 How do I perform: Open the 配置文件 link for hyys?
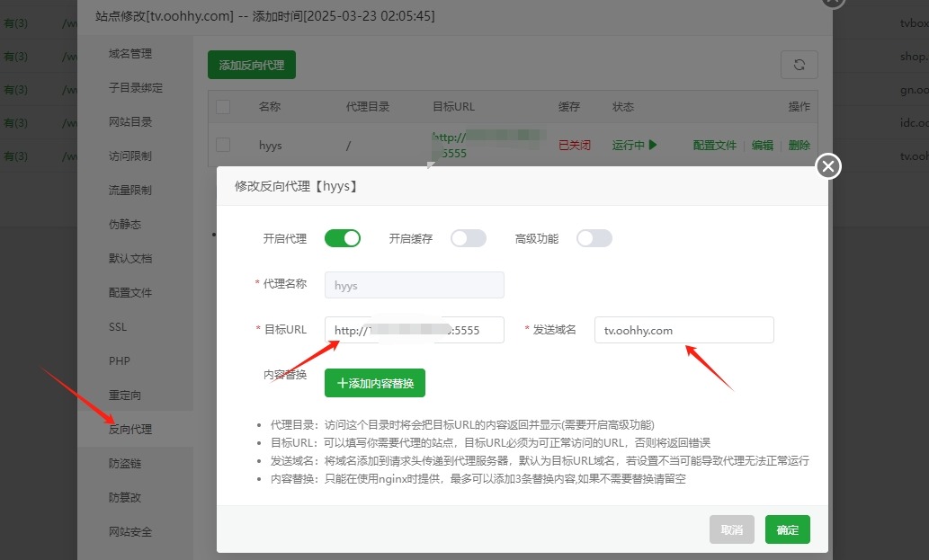(x=714, y=144)
